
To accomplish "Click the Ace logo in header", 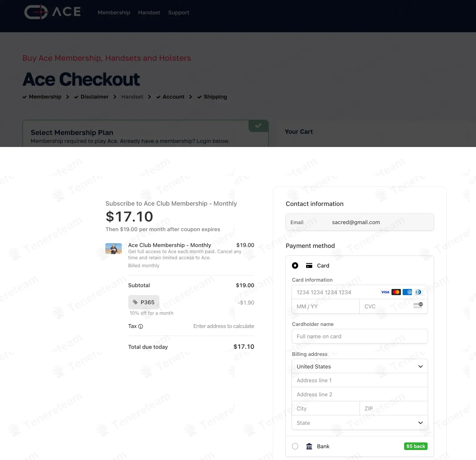I will click(x=53, y=12).
